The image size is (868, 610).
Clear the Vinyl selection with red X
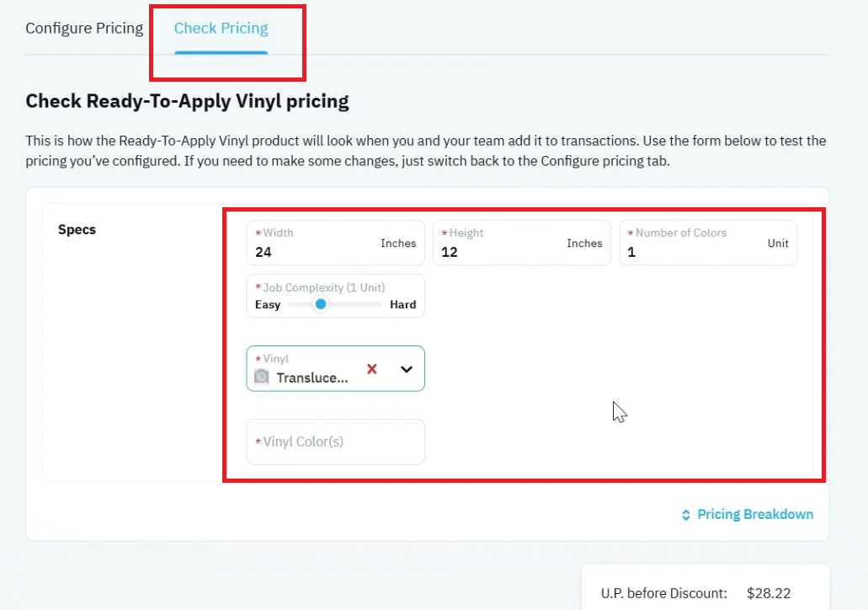372,369
